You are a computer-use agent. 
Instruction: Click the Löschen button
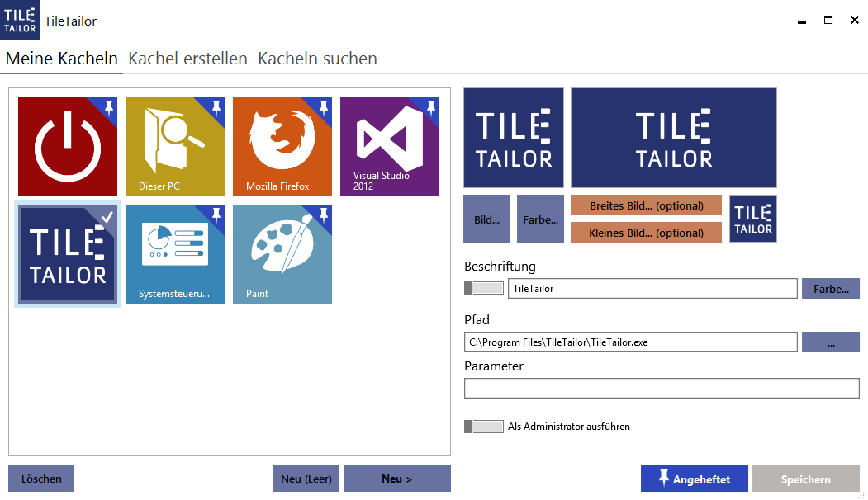(x=41, y=479)
